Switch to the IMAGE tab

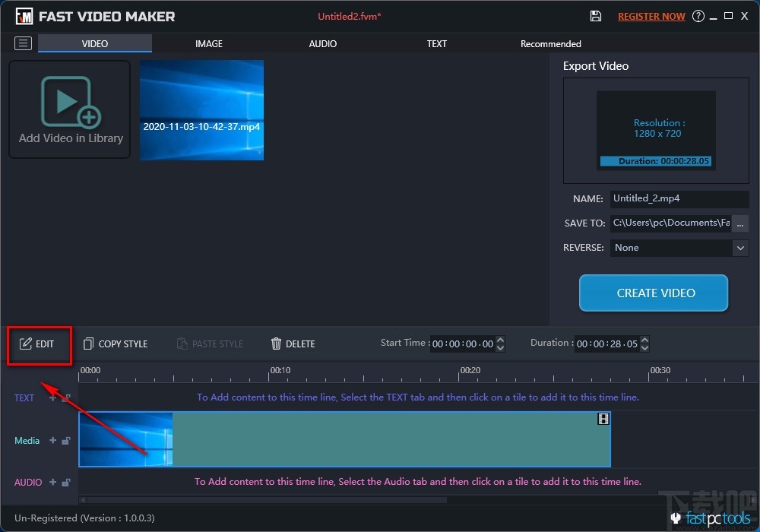pos(209,43)
